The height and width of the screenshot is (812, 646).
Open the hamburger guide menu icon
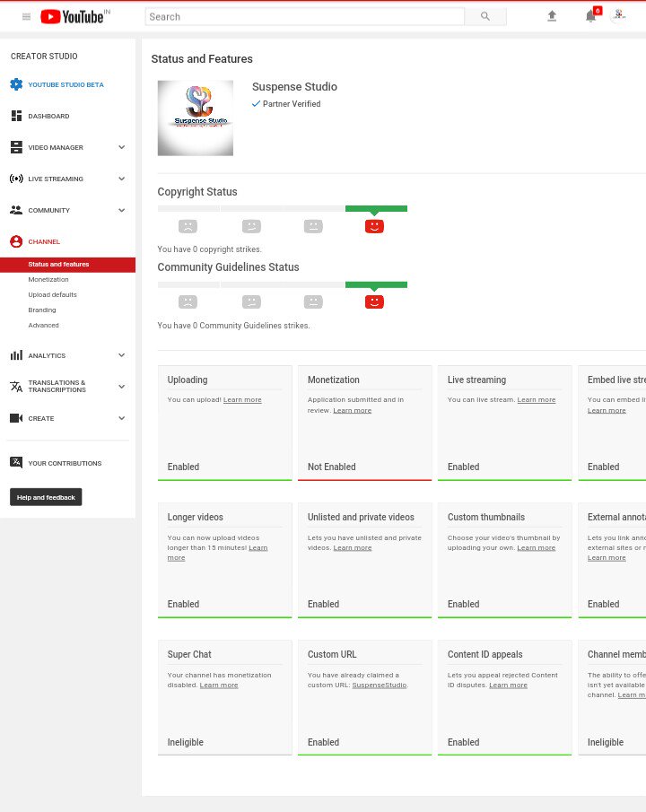click(26, 16)
